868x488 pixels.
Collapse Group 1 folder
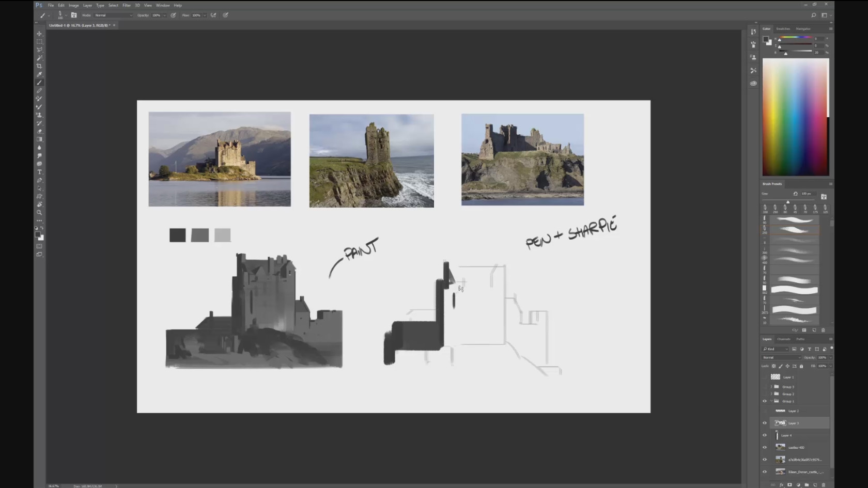771,401
